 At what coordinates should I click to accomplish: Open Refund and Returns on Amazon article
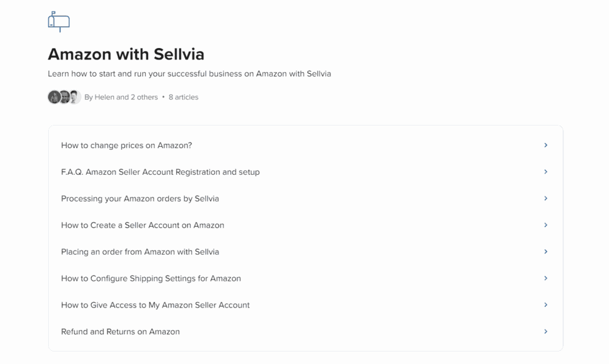306,331
